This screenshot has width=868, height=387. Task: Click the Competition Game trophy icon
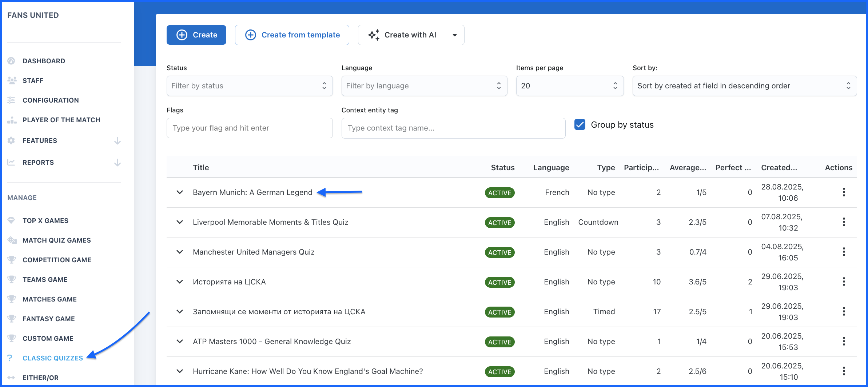pyautogui.click(x=12, y=260)
